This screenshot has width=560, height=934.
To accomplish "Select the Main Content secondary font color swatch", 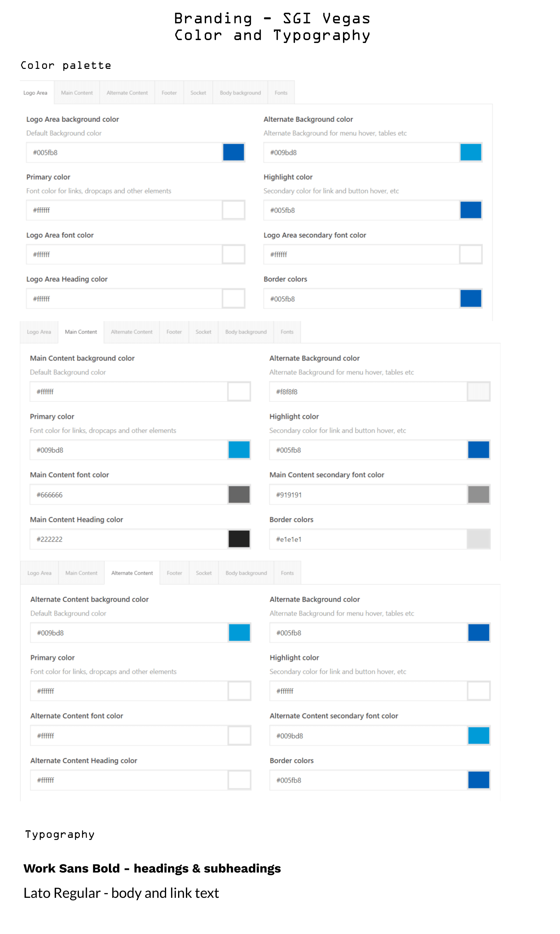I will click(x=478, y=495).
